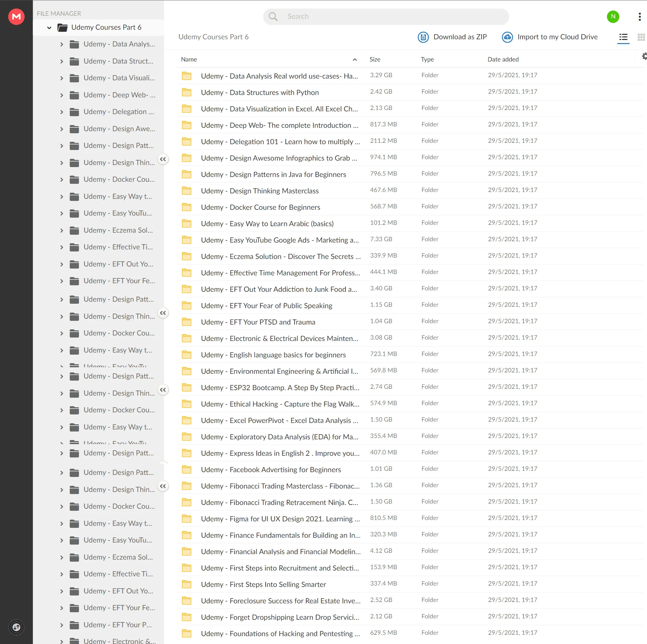The width and height of the screenshot is (647, 644).
Task: Sort by Name column header
Action: pyautogui.click(x=189, y=59)
